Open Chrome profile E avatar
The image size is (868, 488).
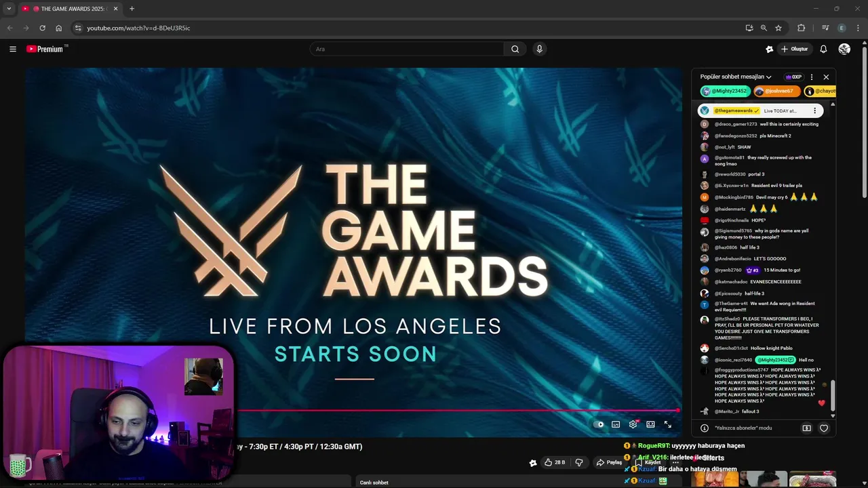842,28
